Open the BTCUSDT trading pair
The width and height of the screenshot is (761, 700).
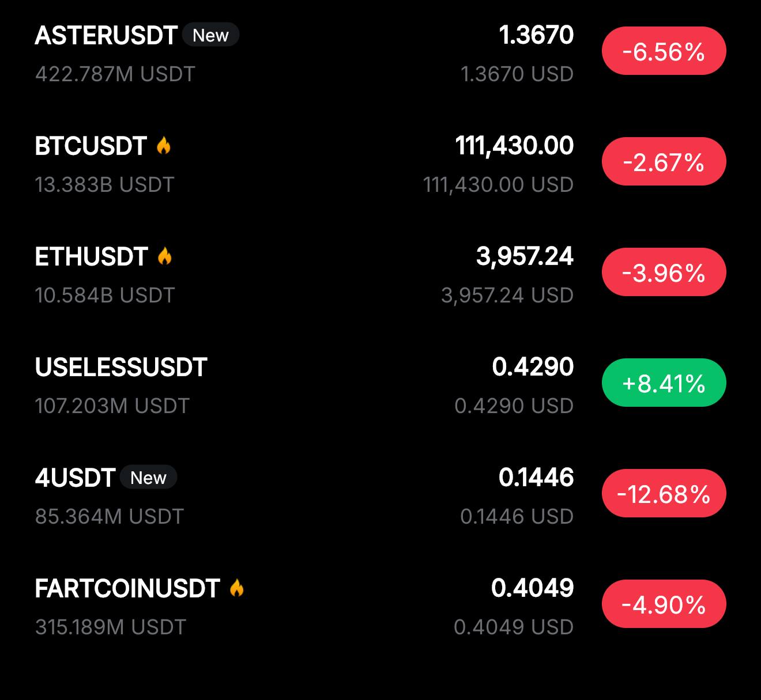(x=91, y=146)
